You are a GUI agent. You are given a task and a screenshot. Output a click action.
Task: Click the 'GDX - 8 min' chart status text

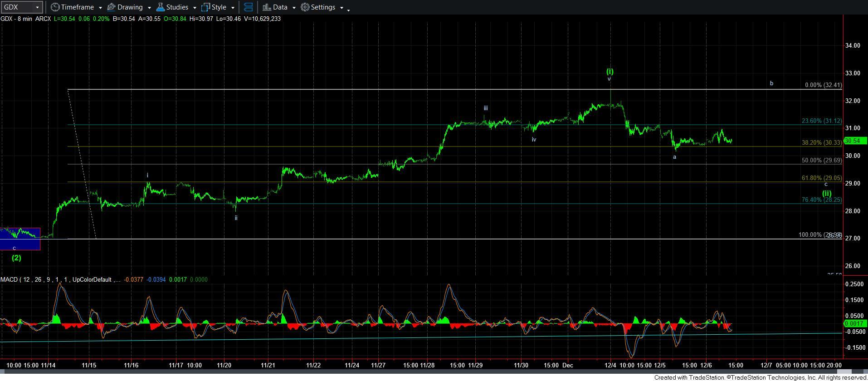pos(16,19)
